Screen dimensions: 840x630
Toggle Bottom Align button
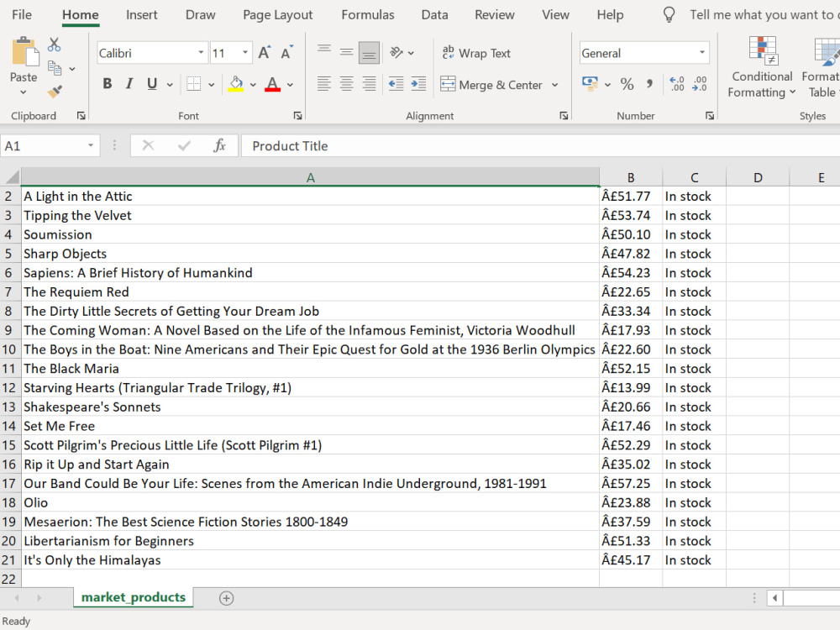point(369,52)
